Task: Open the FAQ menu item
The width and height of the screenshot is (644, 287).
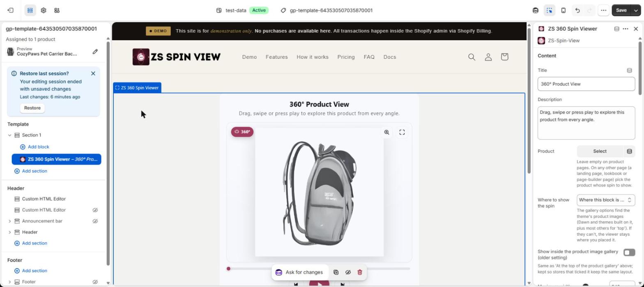Action: click(369, 57)
